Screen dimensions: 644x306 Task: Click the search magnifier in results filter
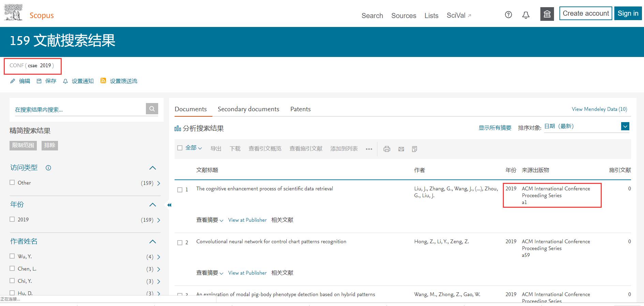(x=152, y=109)
